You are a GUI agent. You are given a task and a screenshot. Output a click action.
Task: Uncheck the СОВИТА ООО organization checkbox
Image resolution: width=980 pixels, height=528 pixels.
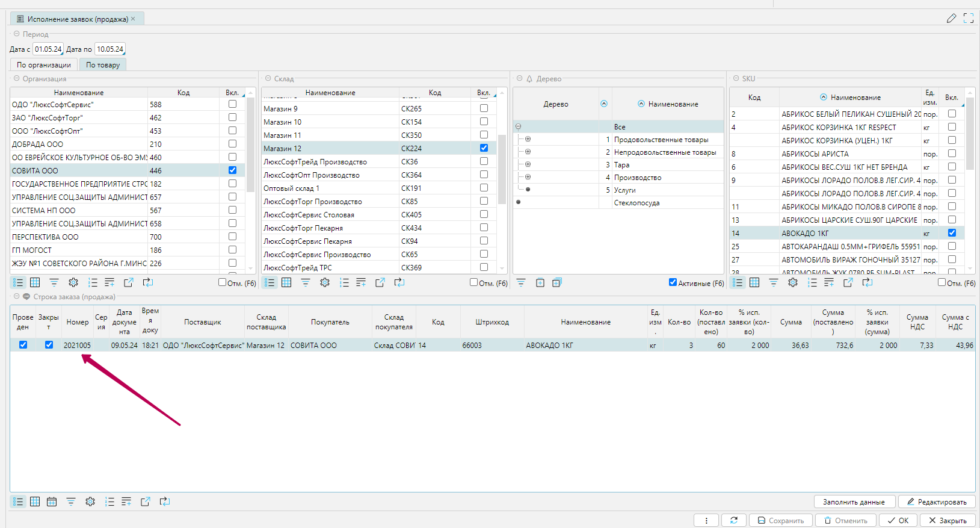click(232, 170)
